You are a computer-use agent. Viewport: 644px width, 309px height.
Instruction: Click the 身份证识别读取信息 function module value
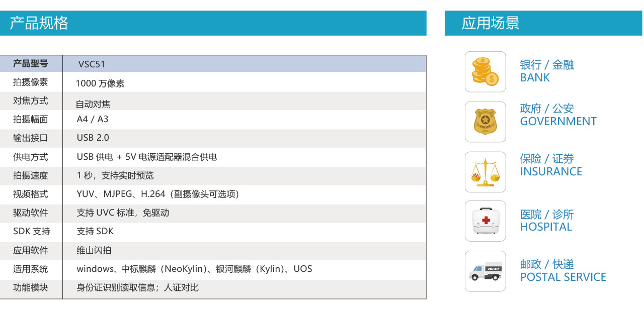[x=137, y=288]
